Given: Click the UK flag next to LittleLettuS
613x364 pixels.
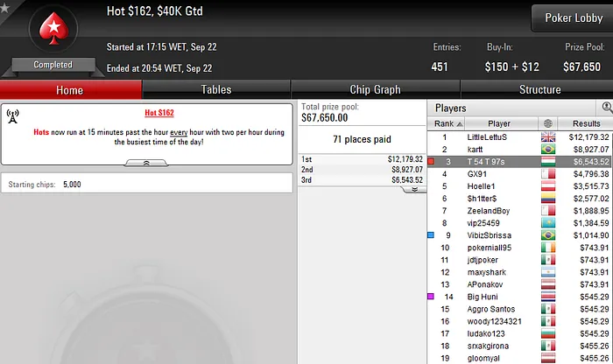Looking at the screenshot, I should (548, 137).
